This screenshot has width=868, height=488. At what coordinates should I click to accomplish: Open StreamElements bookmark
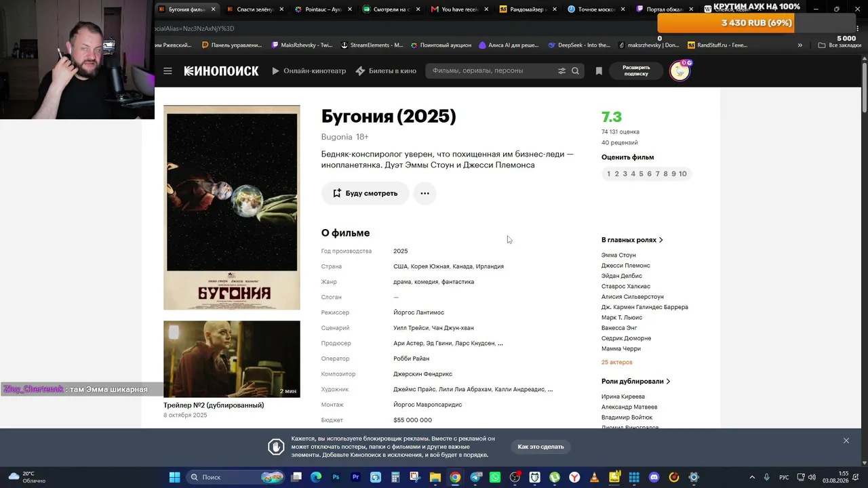click(x=372, y=45)
